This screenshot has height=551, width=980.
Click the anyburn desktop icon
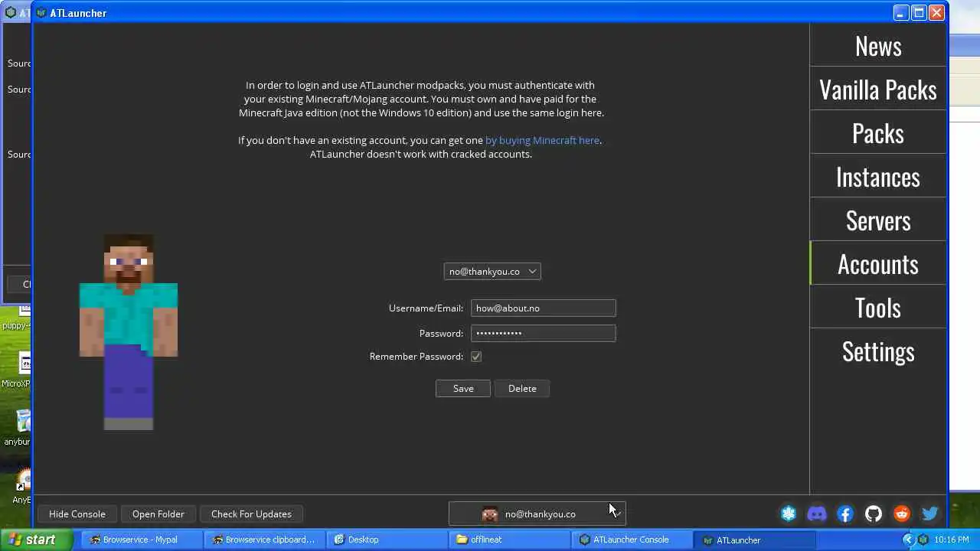coord(21,427)
